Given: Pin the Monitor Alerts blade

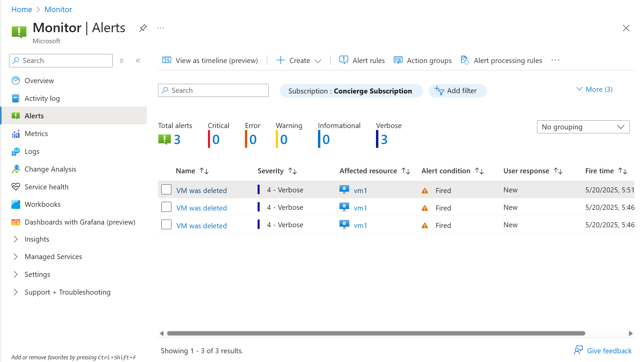Looking at the screenshot, I should 143,28.
